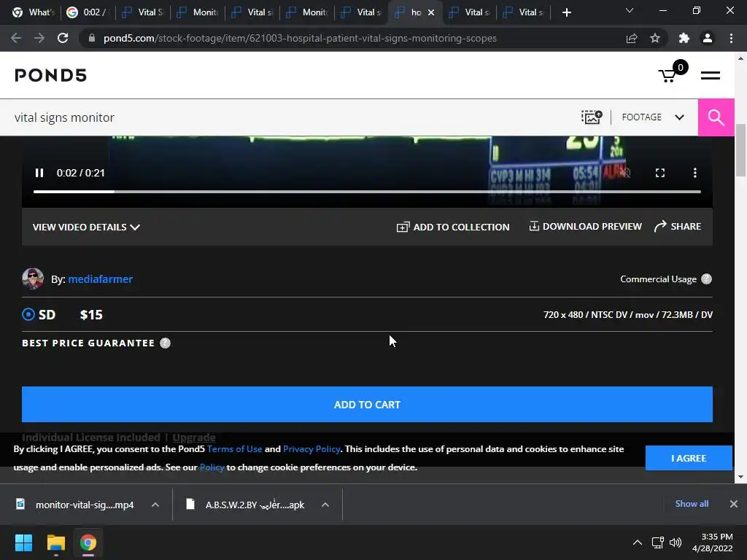Enter fullscreen video mode
The height and width of the screenshot is (560, 747).
click(x=659, y=173)
